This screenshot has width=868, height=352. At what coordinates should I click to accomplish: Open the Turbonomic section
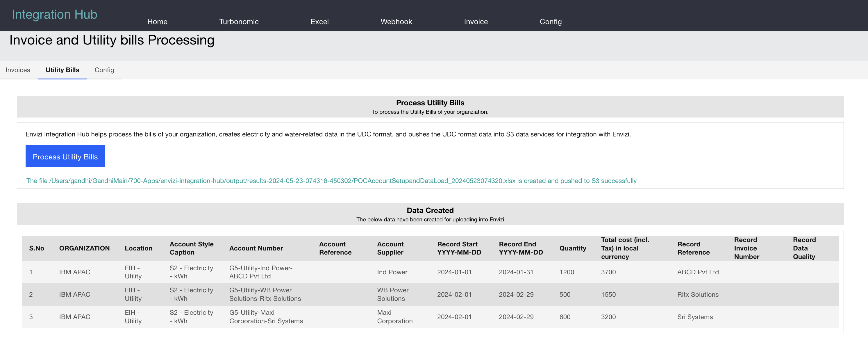pos(239,22)
